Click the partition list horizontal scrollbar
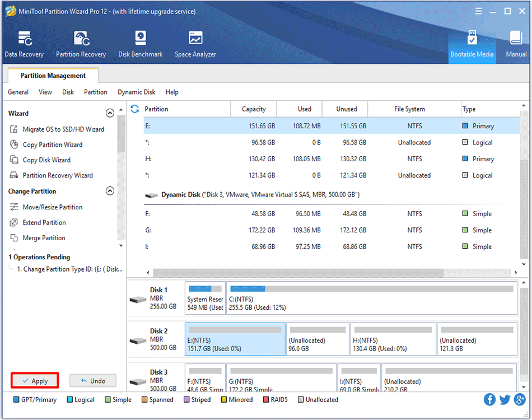This screenshot has height=420, width=532. click(298, 272)
